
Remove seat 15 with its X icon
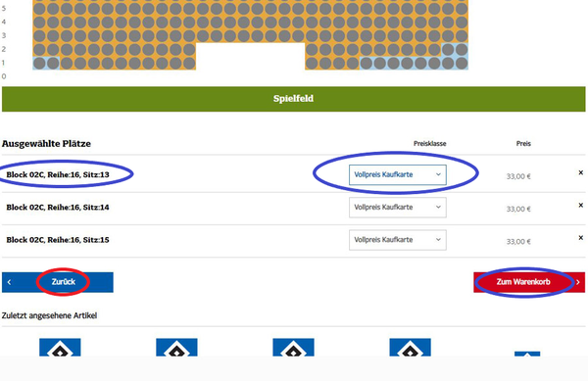point(580,238)
